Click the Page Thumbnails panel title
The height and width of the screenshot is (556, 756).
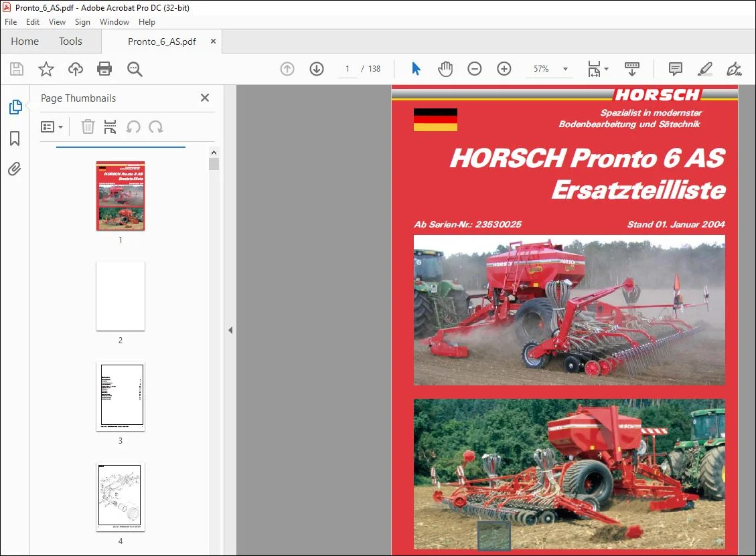coord(78,98)
